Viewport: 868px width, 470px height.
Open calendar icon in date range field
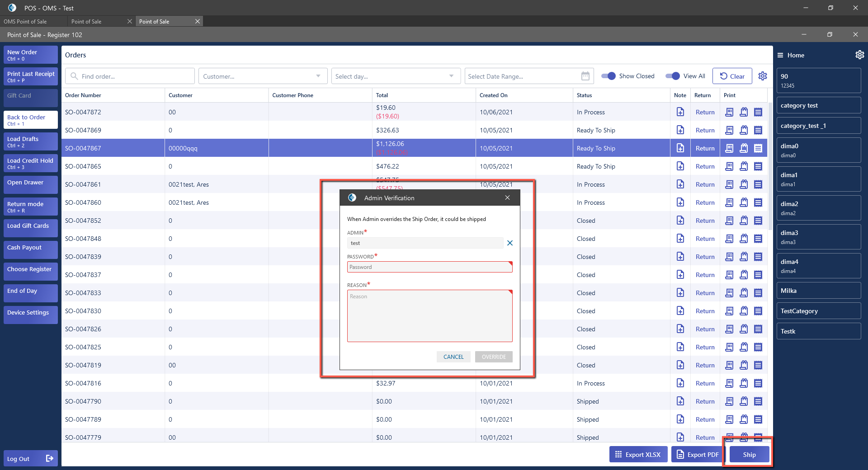[x=585, y=76]
